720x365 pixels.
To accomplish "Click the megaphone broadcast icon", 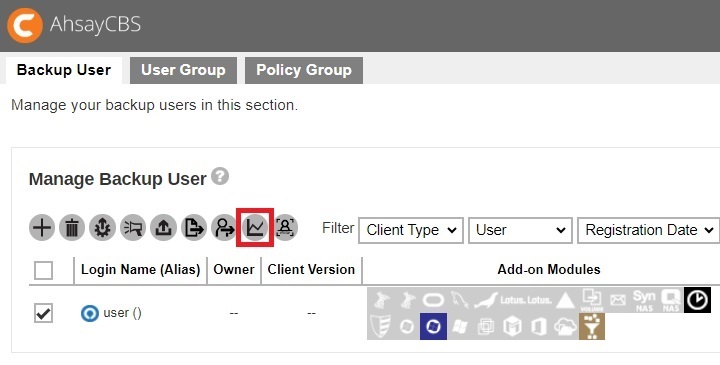I will [x=133, y=228].
